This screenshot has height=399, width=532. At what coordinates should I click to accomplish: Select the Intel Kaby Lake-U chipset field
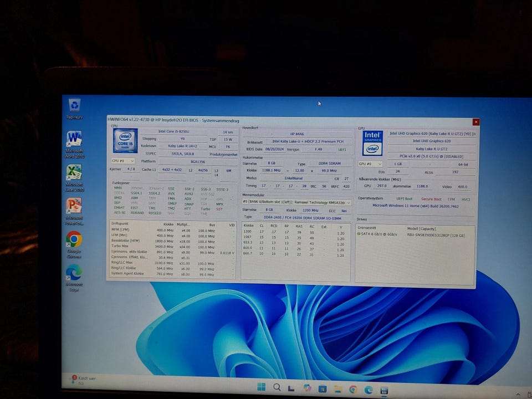308,141
